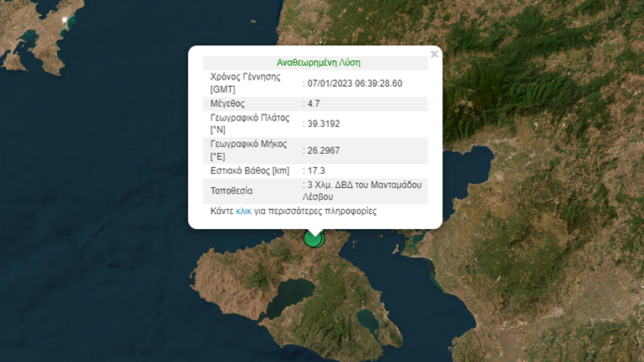The height and width of the screenshot is (362, 644).
Task: Click the magnitude value 4.7
Action: (x=314, y=104)
